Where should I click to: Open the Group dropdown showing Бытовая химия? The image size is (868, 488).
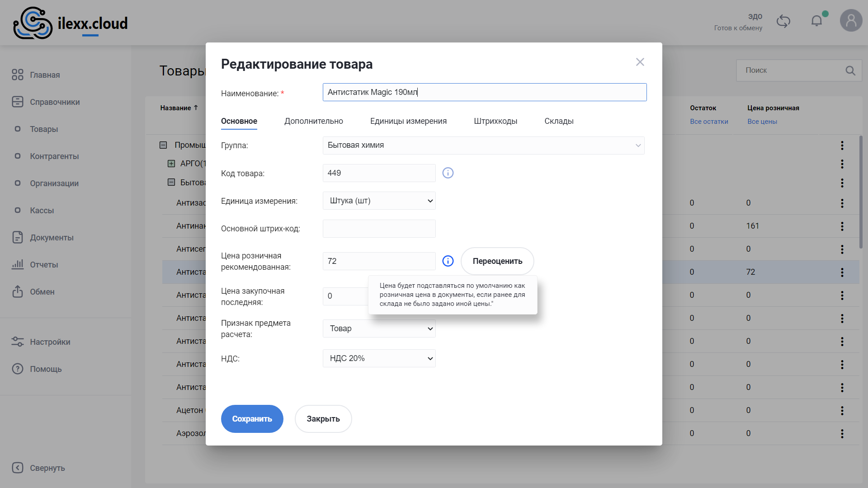click(483, 145)
